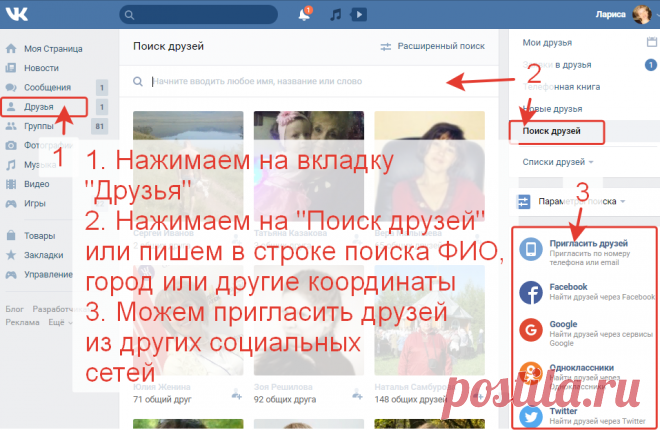
Task: Open Новости in the sidebar
Action: 41,68
